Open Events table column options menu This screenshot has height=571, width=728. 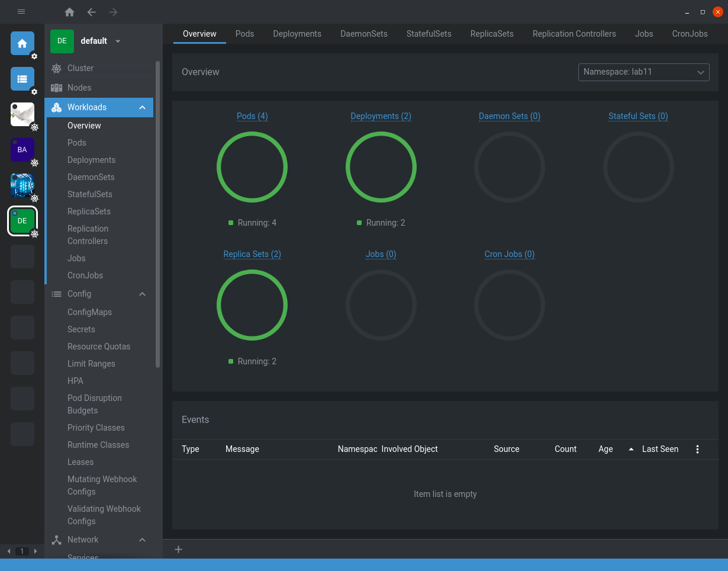click(x=697, y=449)
